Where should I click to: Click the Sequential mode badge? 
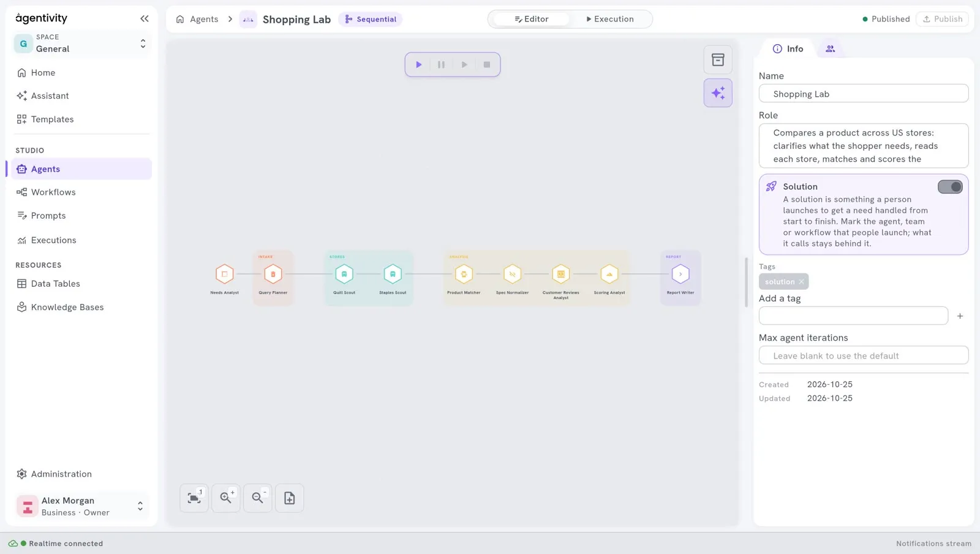tap(371, 19)
